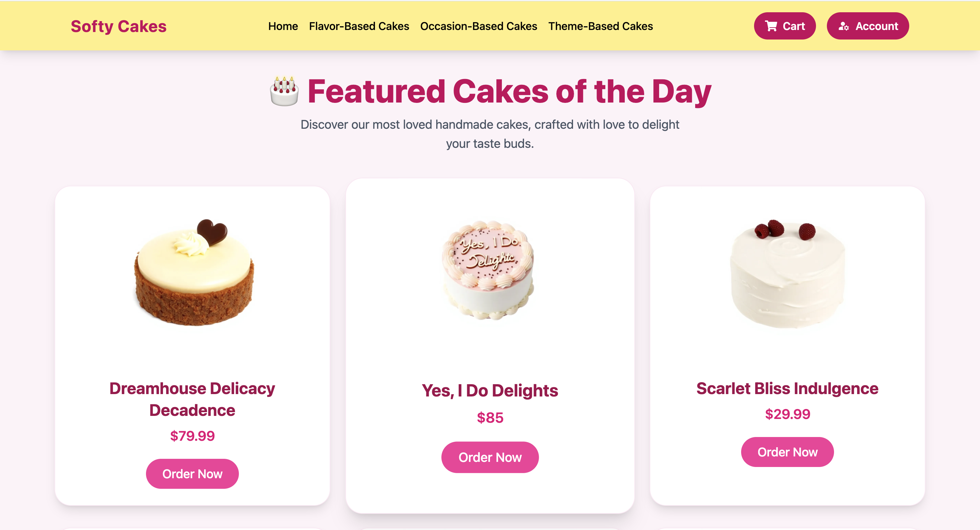Order the Dreamhouse Delicacy Decadence cake
The height and width of the screenshot is (530, 980).
(x=192, y=473)
